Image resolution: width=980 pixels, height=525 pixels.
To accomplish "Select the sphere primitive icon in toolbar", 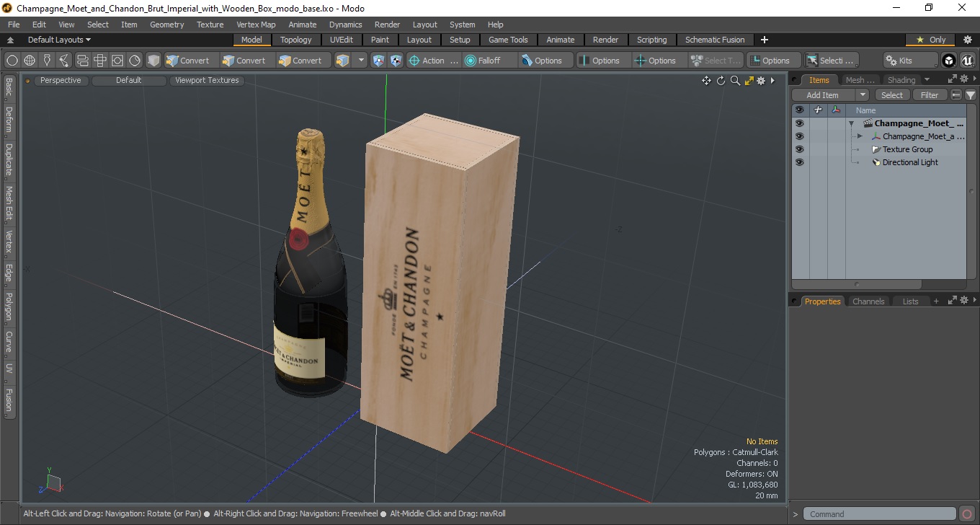I will click(12, 61).
